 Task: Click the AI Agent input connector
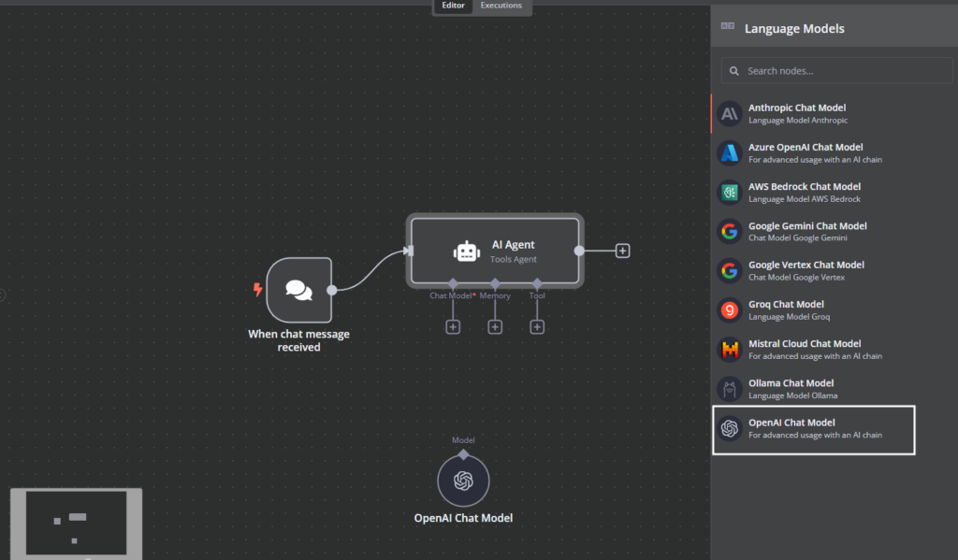click(410, 251)
